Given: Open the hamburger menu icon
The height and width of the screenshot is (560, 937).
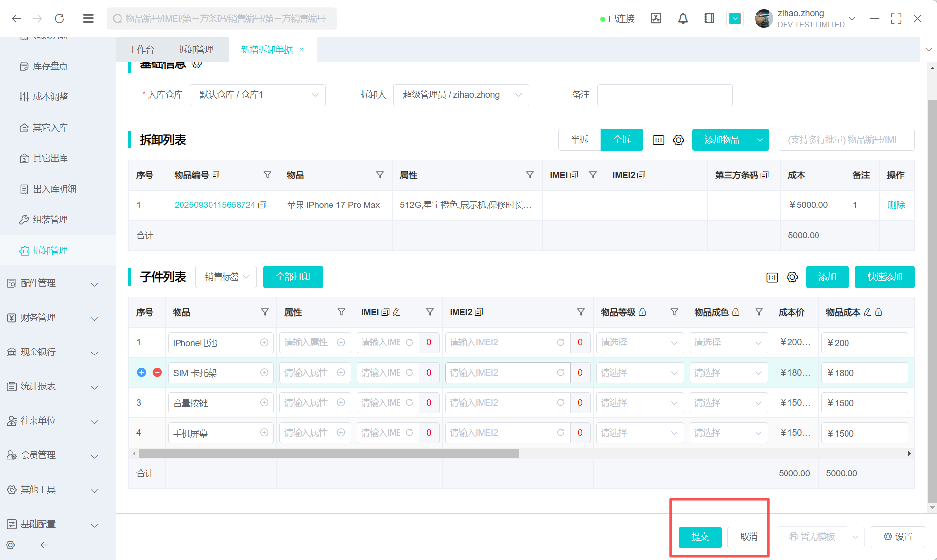Looking at the screenshot, I should [89, 19].
